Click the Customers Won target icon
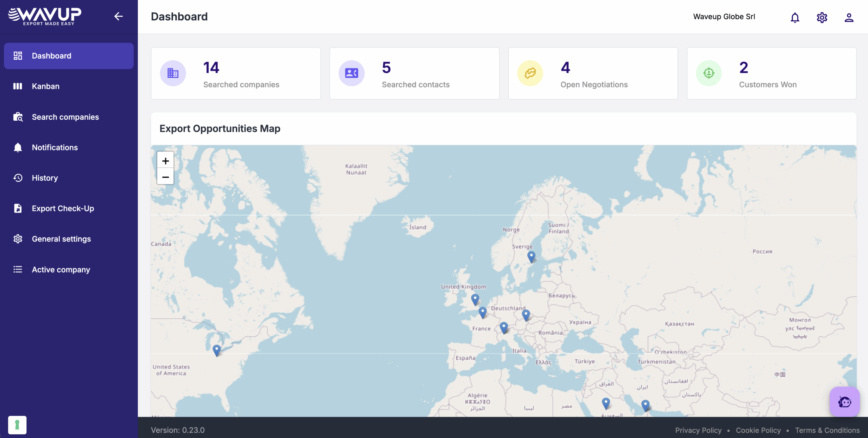Screen dimensions: 868x438 [709, 73]
